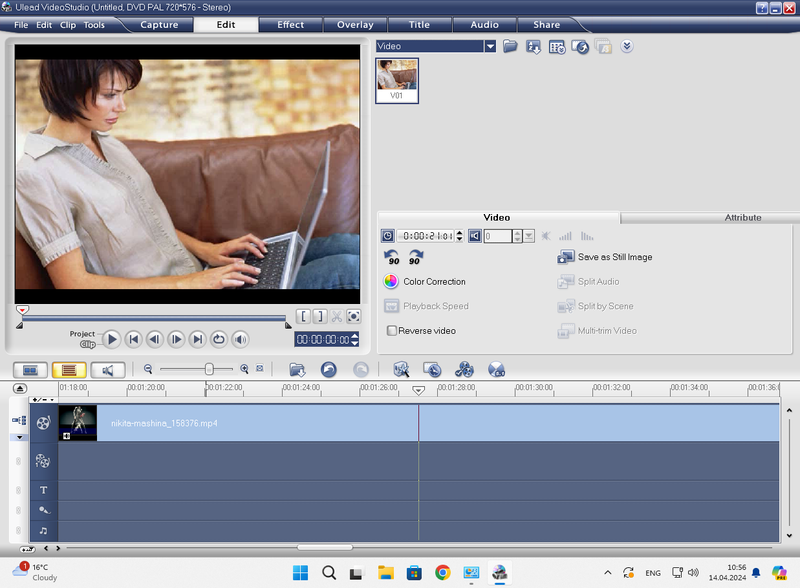Viewport: 800px width, 588px height.
Task: Click Save as Still Image
Action: [x=605, y=257]
